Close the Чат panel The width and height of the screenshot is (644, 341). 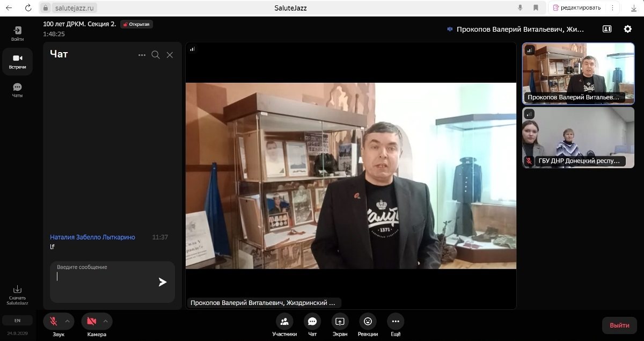point(170,55)
